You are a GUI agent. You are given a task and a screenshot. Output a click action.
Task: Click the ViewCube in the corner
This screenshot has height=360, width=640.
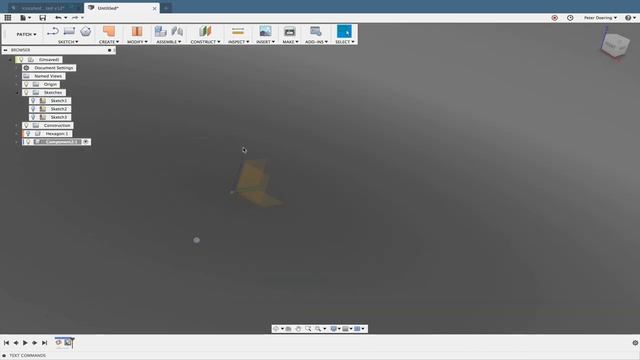click(x=615, y=44)
